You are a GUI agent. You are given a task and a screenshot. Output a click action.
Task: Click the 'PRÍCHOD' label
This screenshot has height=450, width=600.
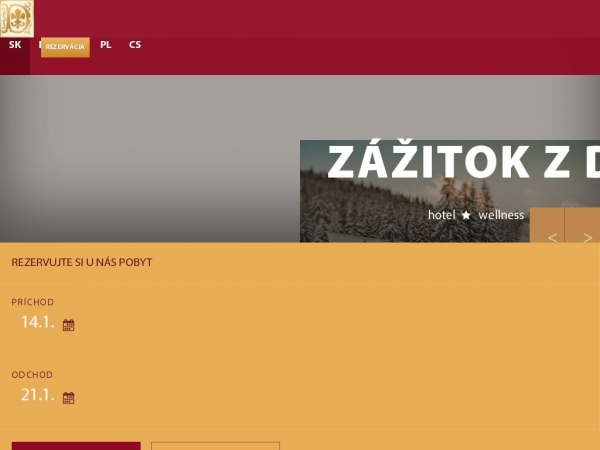(33, 302)
